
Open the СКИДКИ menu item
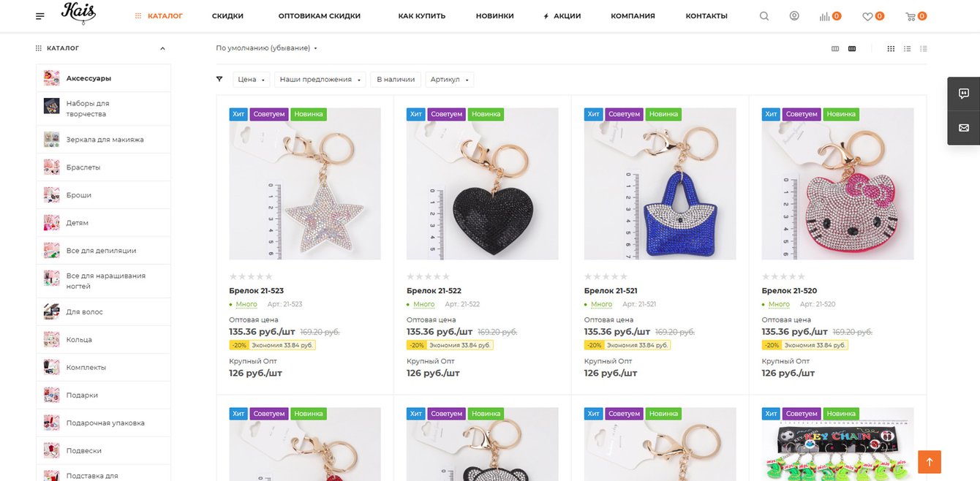227,16
